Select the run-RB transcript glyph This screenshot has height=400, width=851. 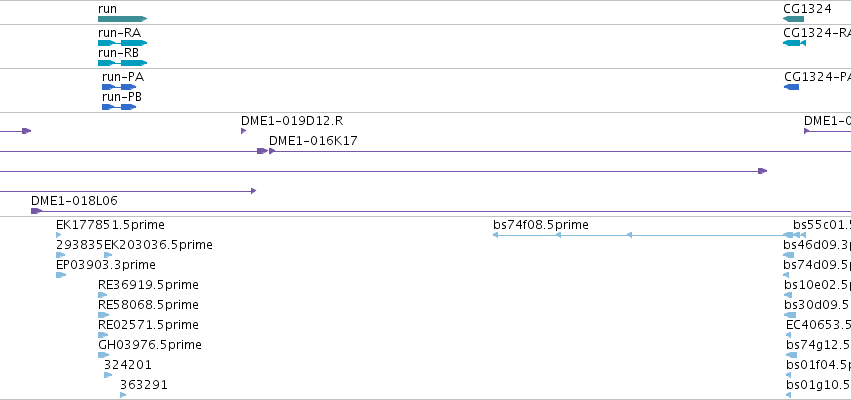(123, 63)
